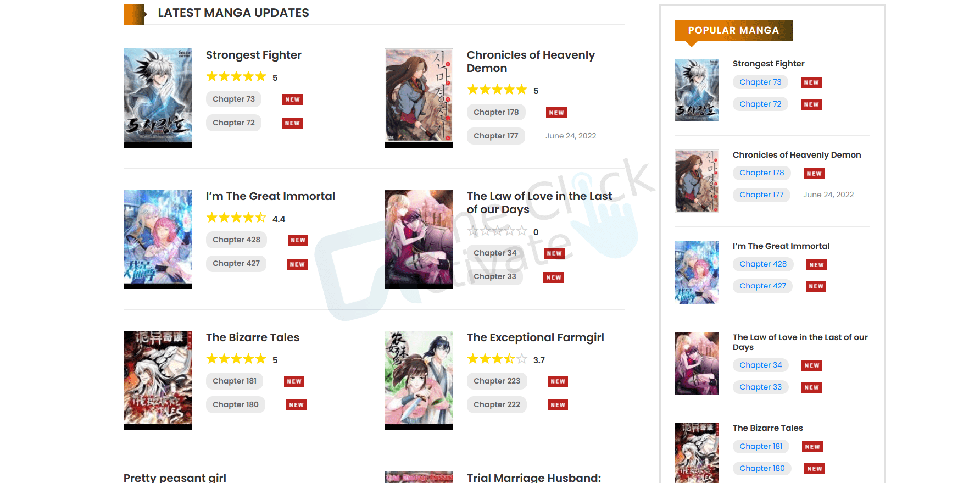Open The Law of Love title link in latest updates
The image size is (980, 483).
tap(539, 203)
